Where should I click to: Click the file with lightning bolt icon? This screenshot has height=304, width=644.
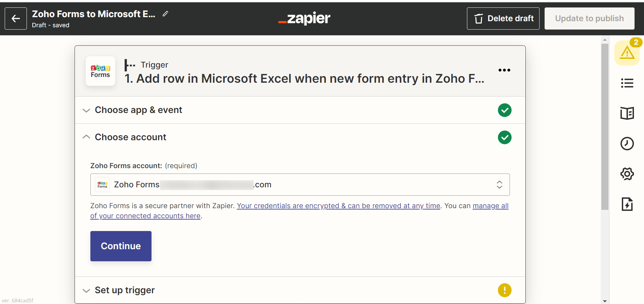coord(627,204)
